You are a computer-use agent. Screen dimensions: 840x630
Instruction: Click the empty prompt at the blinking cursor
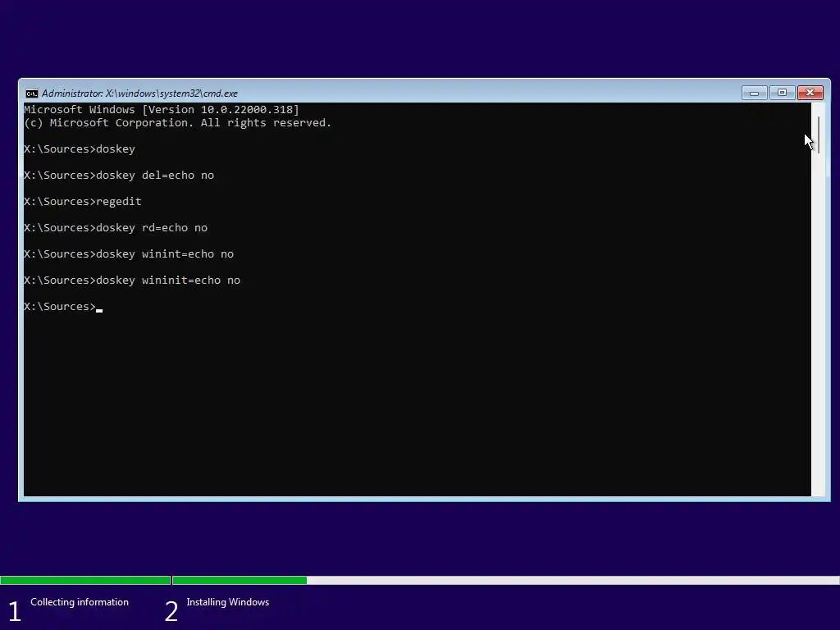click(x=63, y=307)
